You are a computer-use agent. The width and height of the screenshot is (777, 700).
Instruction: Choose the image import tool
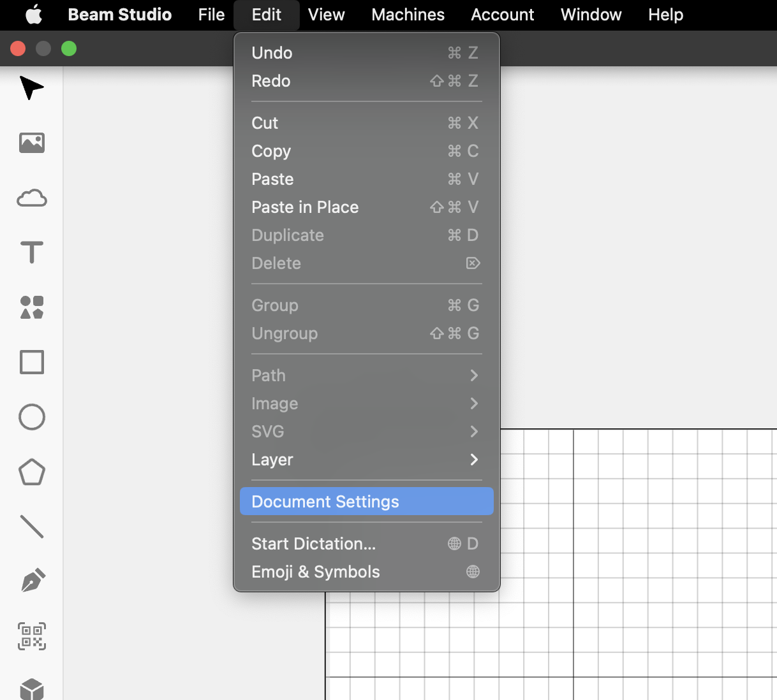(x=31, y=143)
